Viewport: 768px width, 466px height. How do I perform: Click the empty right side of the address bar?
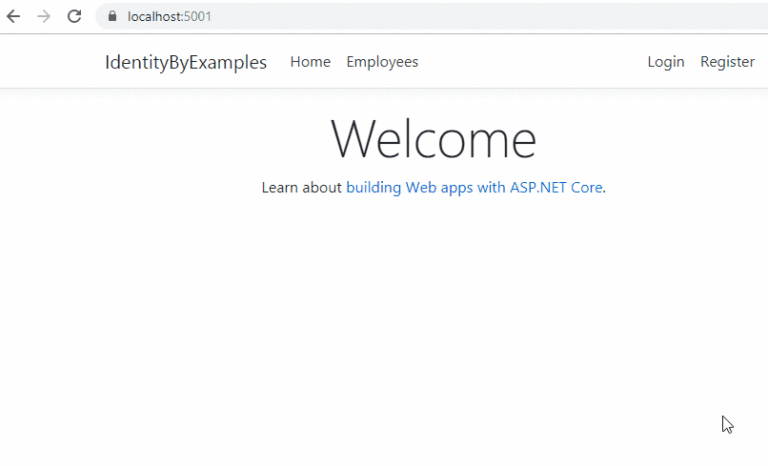tap(600, 17)
